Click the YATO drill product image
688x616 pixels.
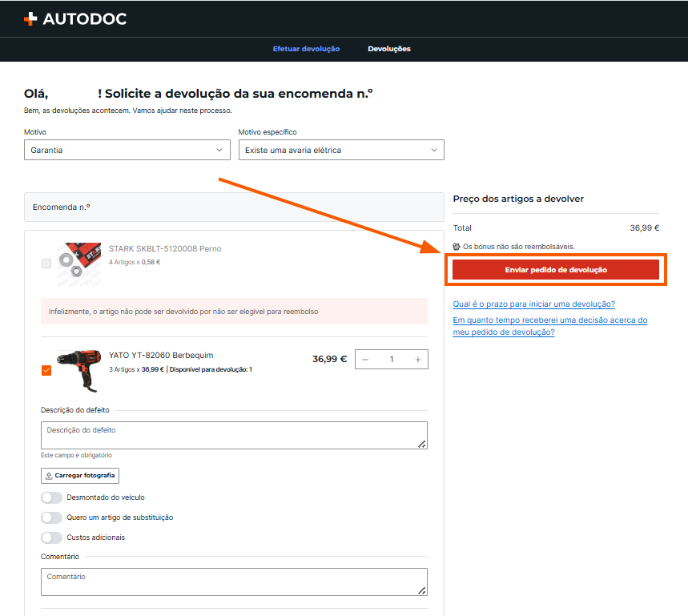(79, 371)
